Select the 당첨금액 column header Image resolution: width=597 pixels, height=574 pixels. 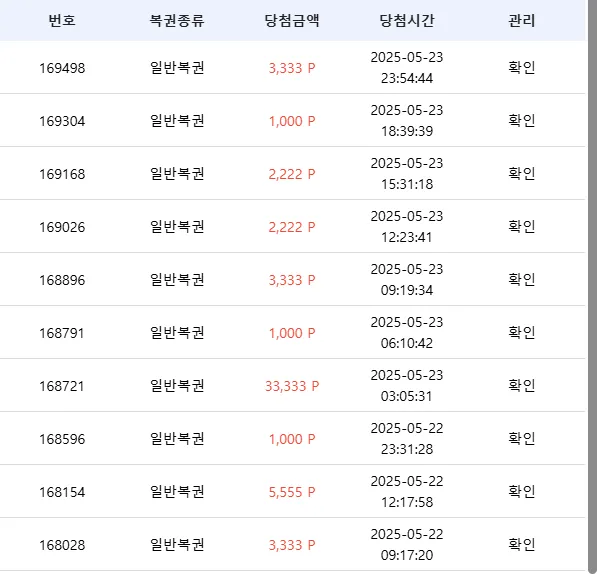pyautogui.click(x=292, y=20)
